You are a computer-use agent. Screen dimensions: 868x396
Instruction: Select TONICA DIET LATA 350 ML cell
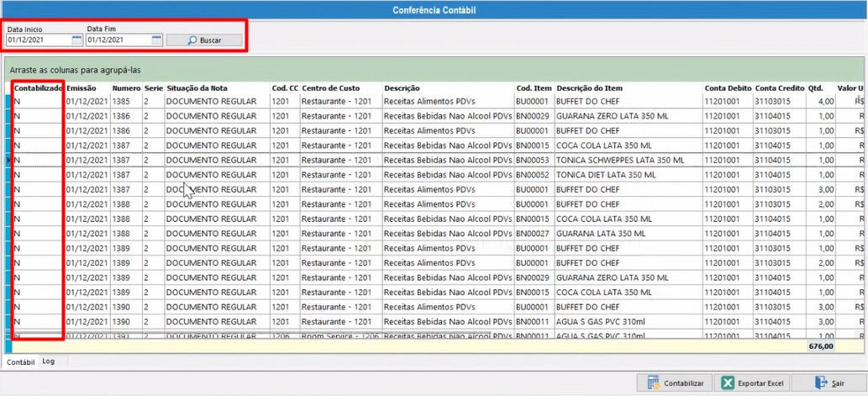(629, 175)
